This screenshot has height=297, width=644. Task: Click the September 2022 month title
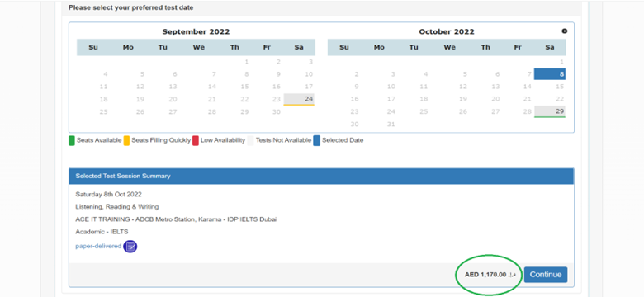pos(196,31)
